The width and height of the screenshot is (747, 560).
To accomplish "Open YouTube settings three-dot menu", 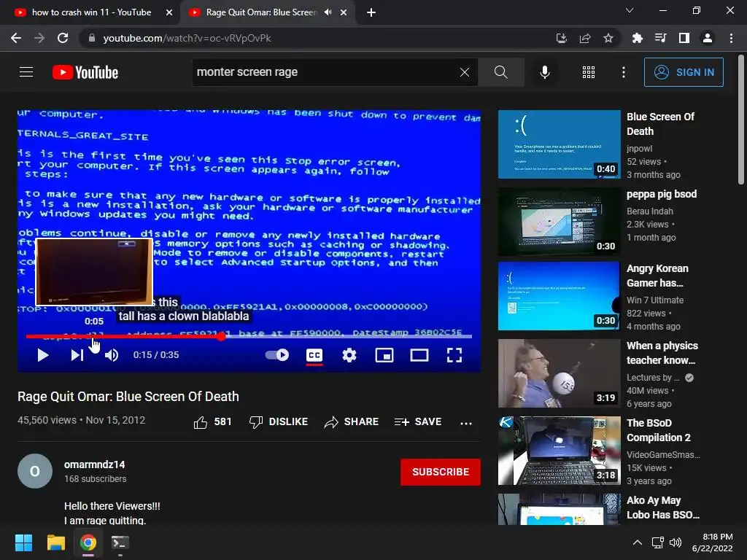I will click(624, 72).
